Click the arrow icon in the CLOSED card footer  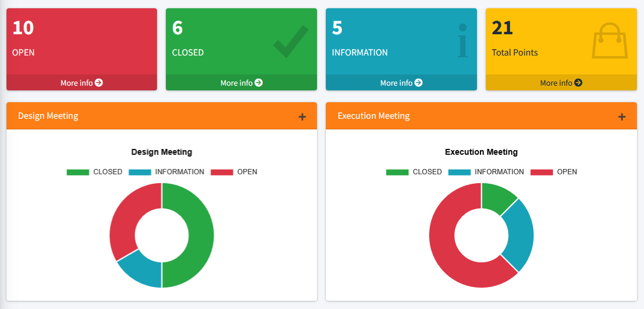pyautogui.click(x=259, y=83)
